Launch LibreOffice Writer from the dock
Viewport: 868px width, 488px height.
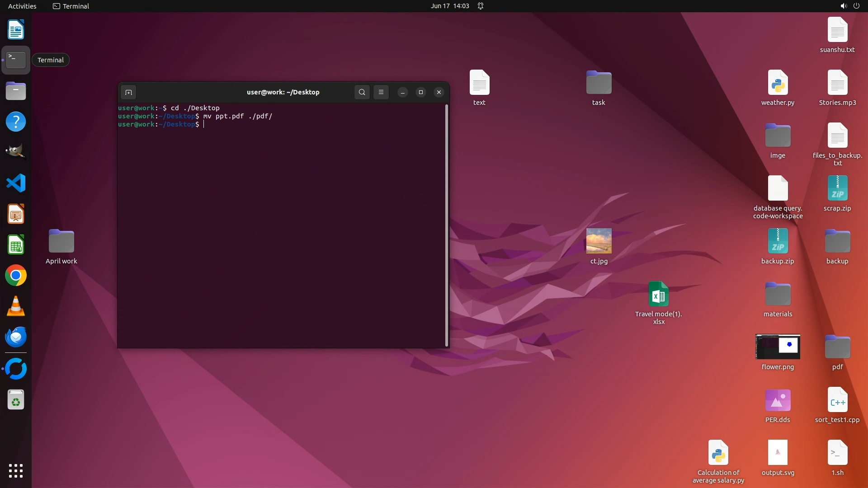tap(16, 30)
